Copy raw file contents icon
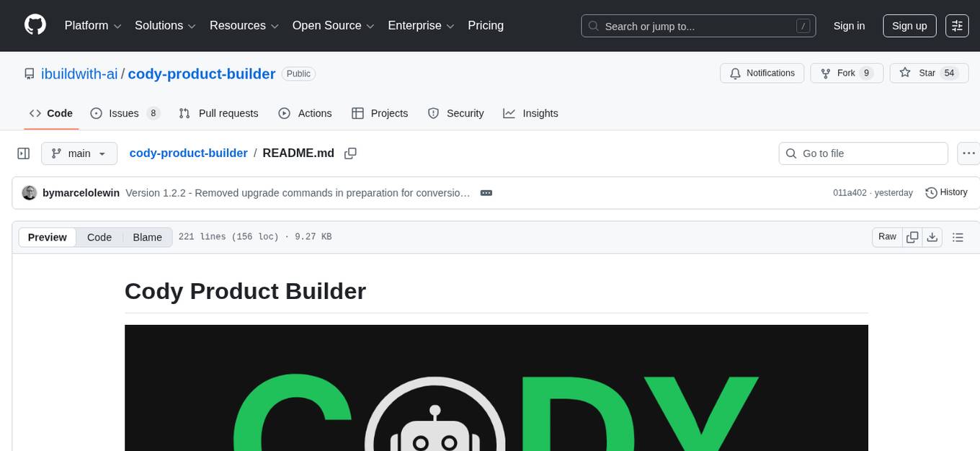This screenshot has height=451, width=980. 912,236
